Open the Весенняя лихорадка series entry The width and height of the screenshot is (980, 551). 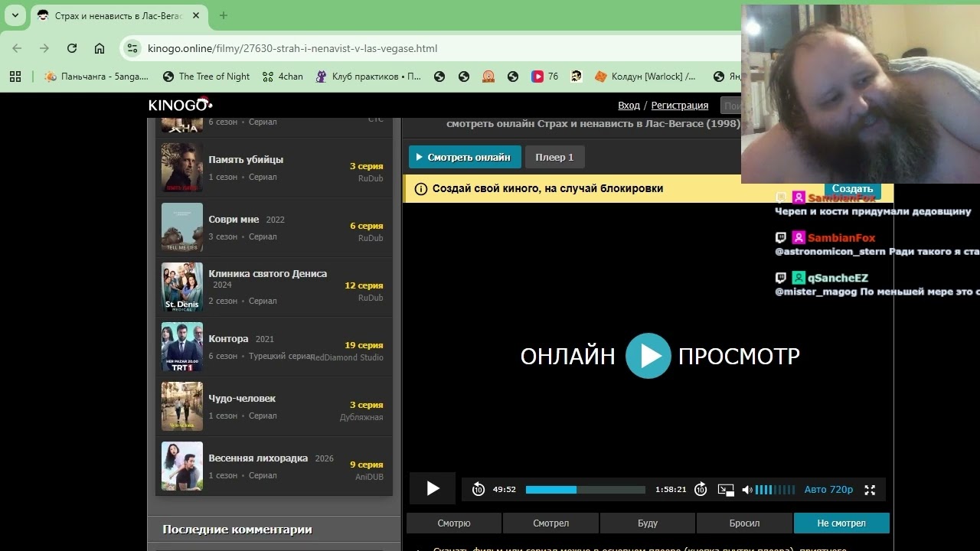point(273,466)
